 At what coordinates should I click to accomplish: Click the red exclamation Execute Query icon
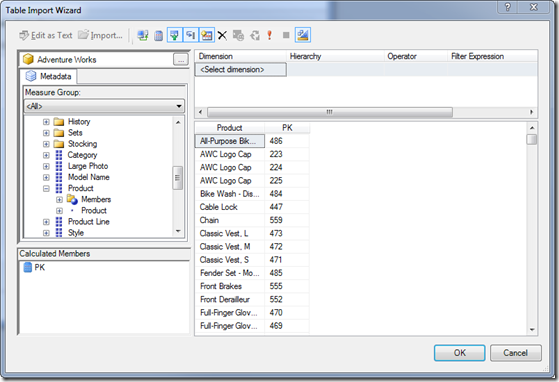tap(270, 35)
